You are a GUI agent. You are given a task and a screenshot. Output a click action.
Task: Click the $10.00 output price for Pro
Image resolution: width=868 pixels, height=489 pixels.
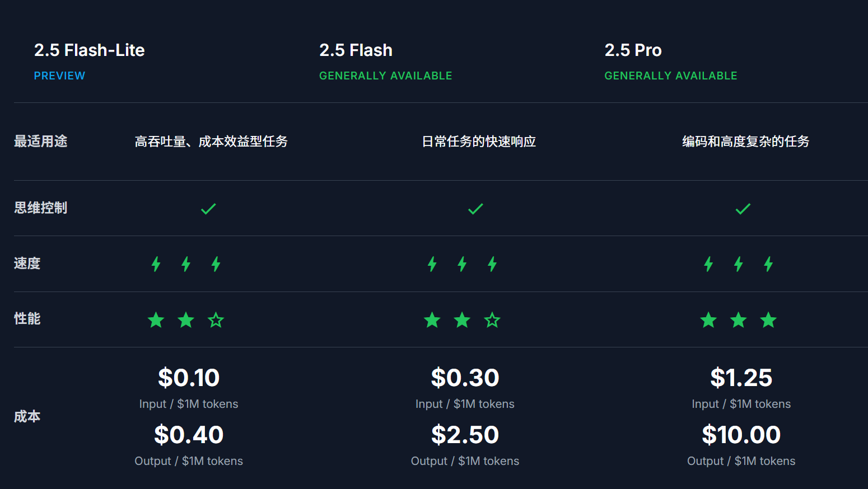741,435
